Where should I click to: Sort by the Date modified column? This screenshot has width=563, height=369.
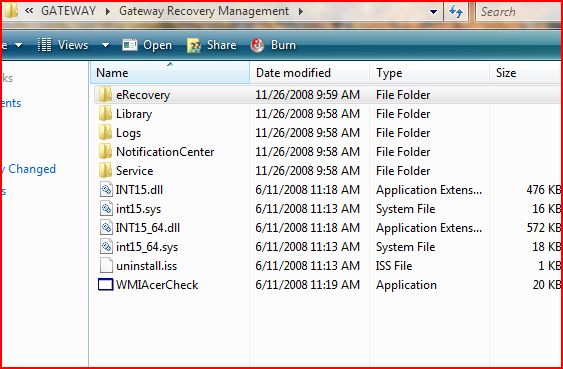tap(310, 73)
